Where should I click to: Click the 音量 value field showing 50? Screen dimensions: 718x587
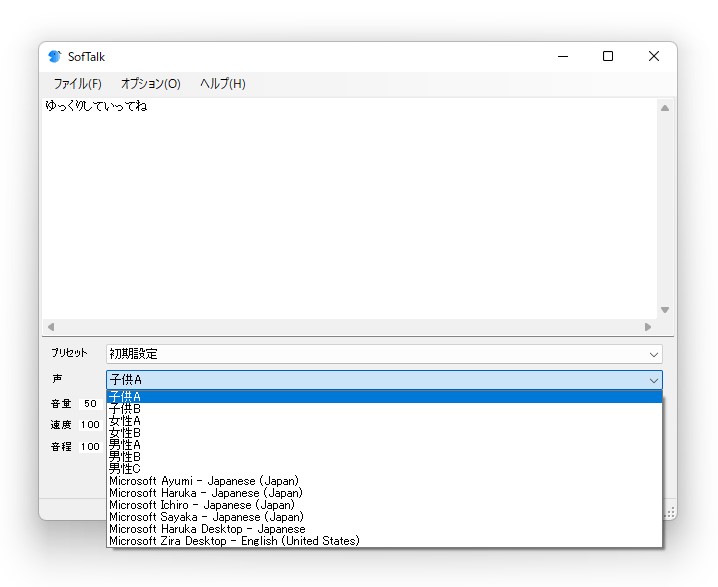[90, 403]
